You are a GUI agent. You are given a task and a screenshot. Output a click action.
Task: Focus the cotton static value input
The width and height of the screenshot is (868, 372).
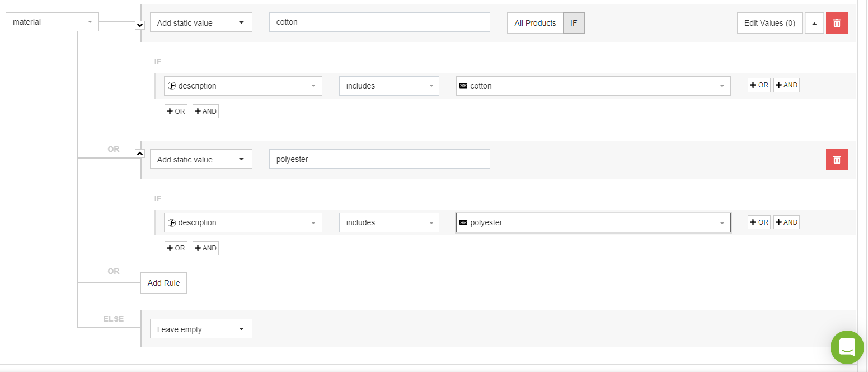(379, 22)
